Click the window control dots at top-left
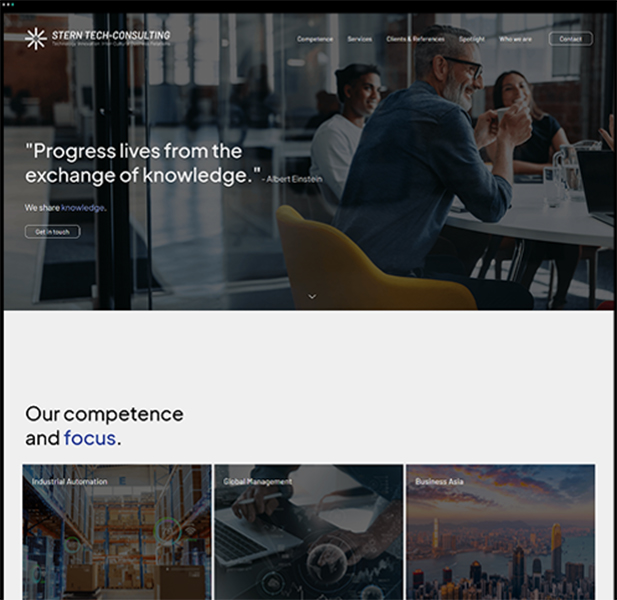 pyautogui.click(x=8, y=5)
